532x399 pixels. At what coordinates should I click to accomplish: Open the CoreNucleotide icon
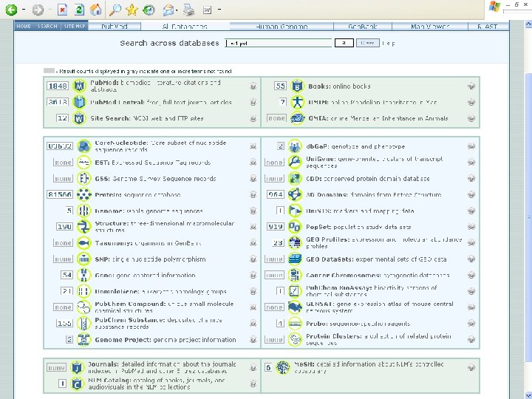[83, 146]
